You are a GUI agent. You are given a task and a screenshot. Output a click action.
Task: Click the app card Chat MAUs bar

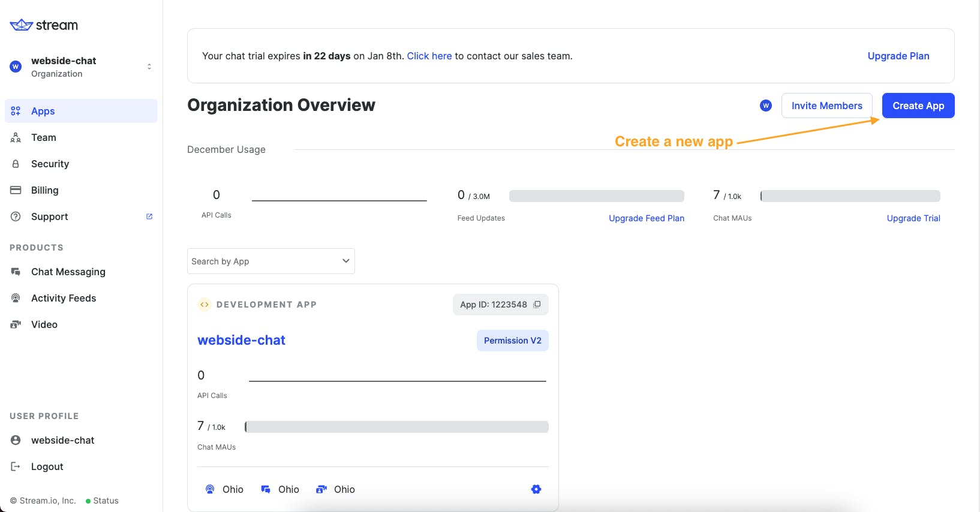(x=396, y=427)
